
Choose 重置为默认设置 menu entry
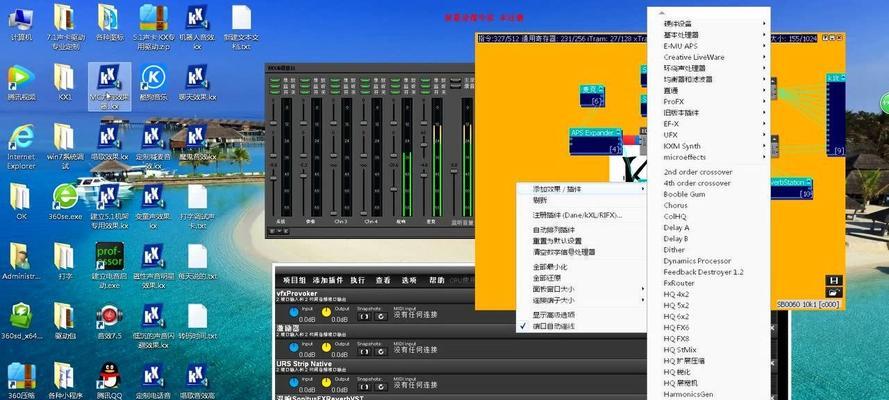click(581, 241)
